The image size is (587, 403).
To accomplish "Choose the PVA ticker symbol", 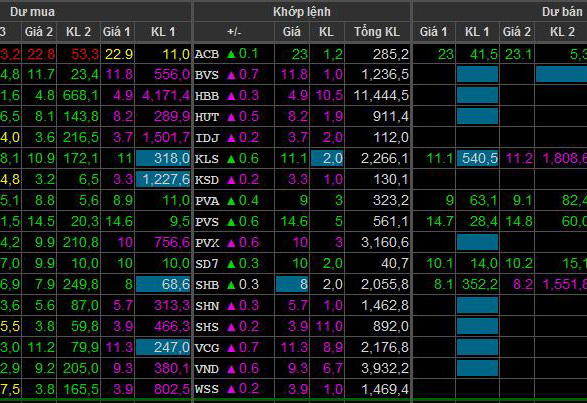I will (x=207, y=201).
